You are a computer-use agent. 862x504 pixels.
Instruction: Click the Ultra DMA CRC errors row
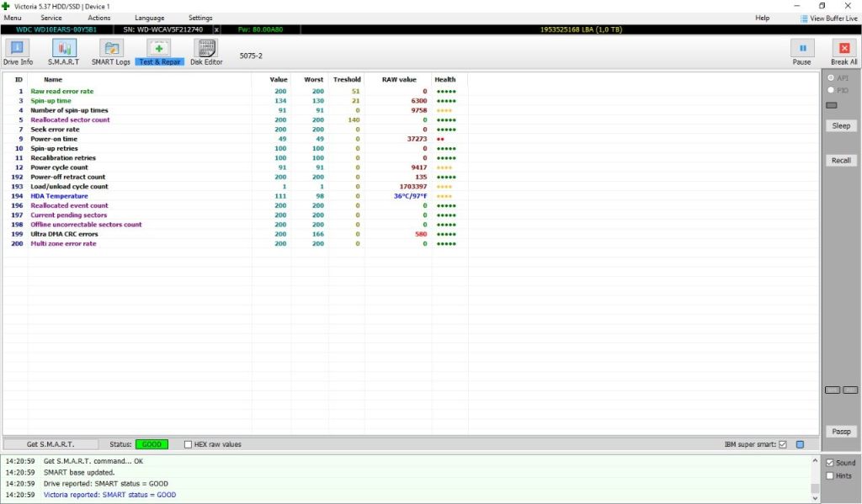coord(236,234)
